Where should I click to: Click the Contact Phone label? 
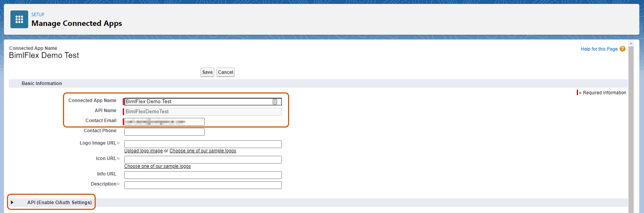pos(100,131)
